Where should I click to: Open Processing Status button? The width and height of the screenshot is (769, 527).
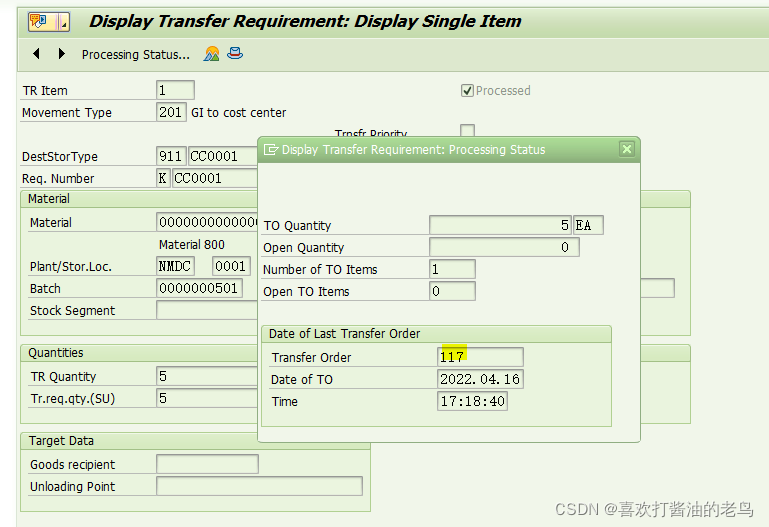135,54
